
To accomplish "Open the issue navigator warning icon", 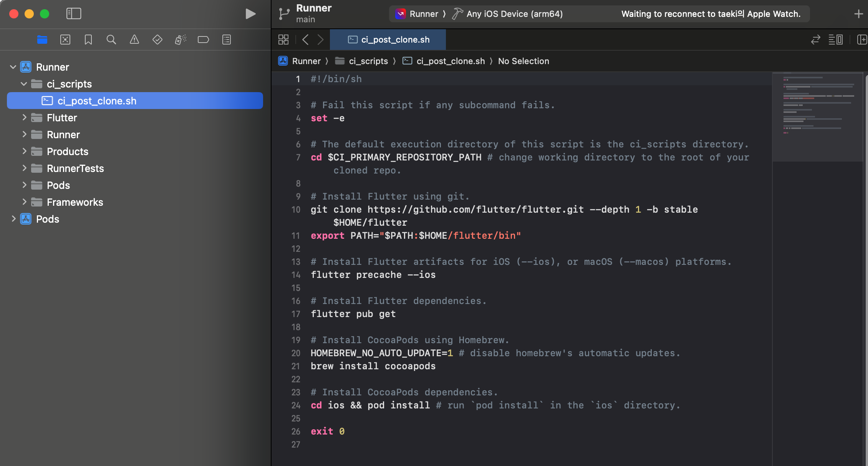I will pyautogui.click(x=134, y=40).
